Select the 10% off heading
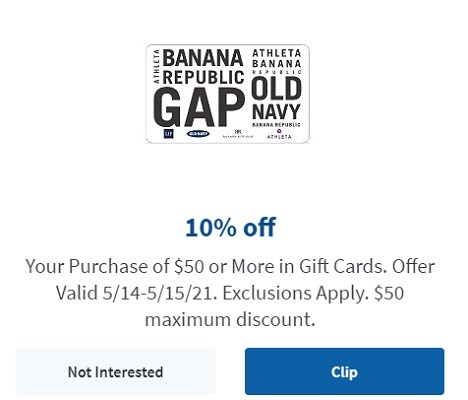Screen dimensions: 468x400 (x=231, y=227)
